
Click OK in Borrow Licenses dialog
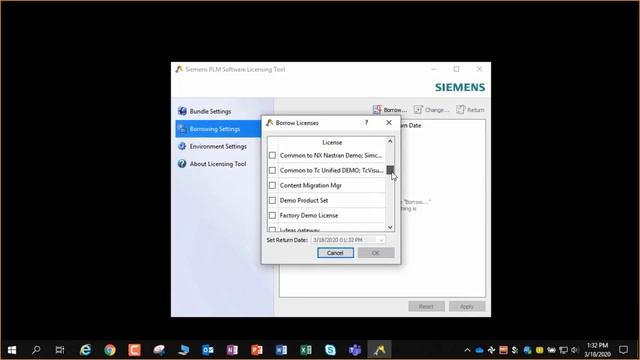[376, 253]
